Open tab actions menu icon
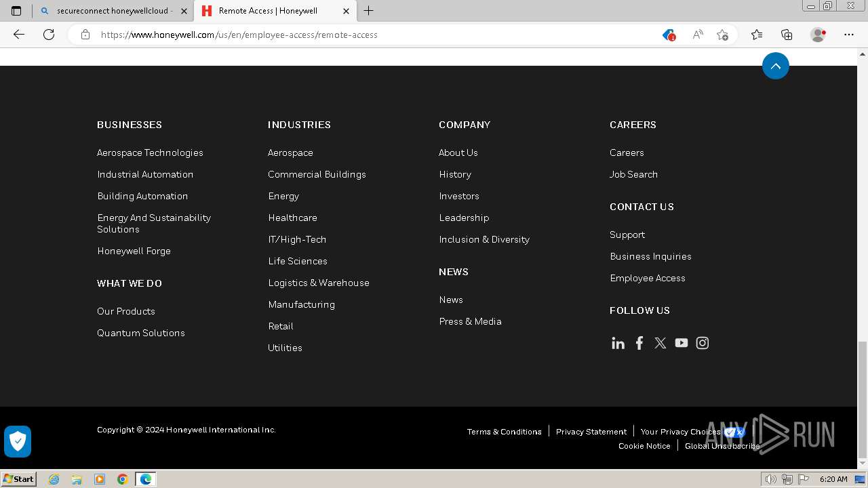868x488 pixels. point(16,11)
